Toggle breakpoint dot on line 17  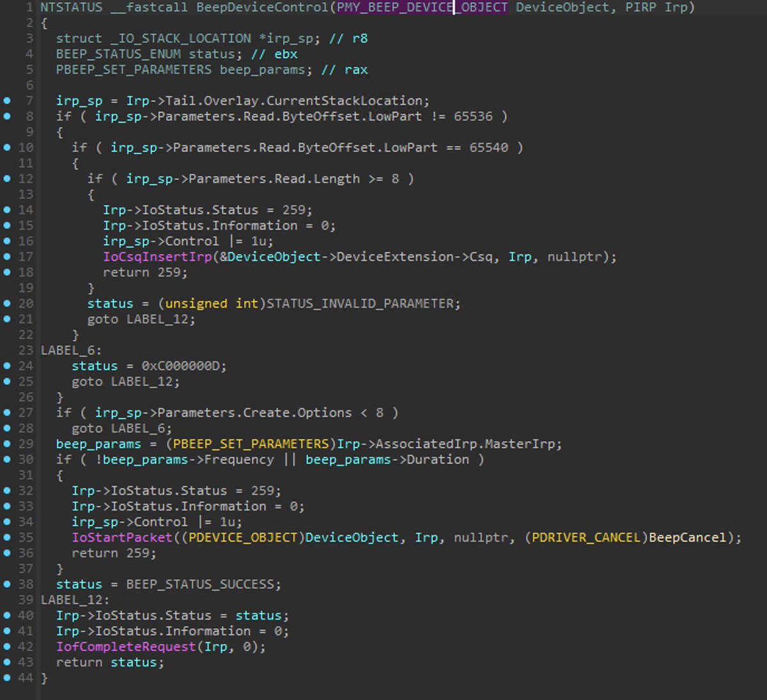[x=7, y=256]
